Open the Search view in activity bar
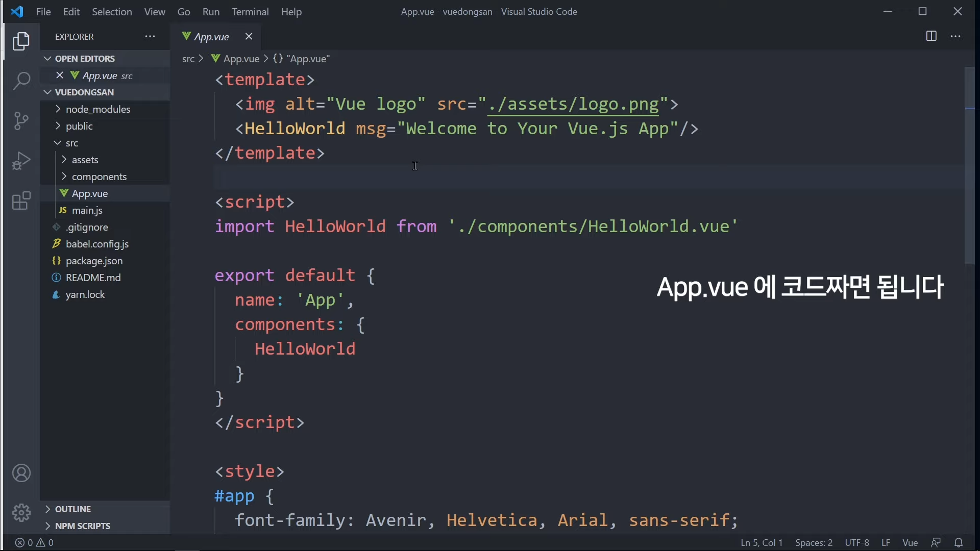The image size is (980, 551). pos(21,81)
